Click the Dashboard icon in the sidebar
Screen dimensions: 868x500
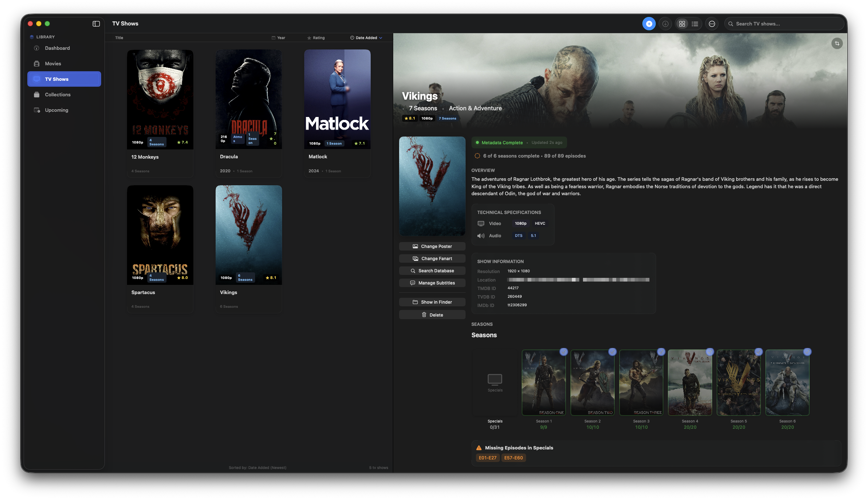(37, 48)
